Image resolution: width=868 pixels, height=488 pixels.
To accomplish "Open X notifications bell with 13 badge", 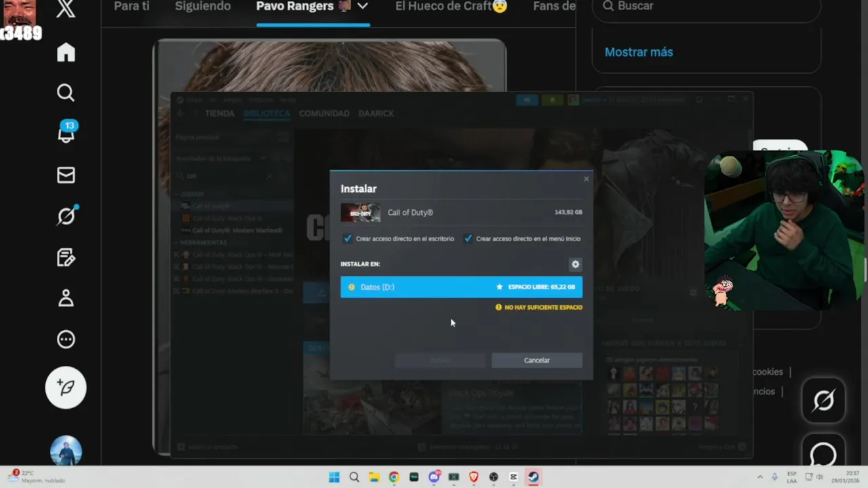I will click(x=66, y=131).
